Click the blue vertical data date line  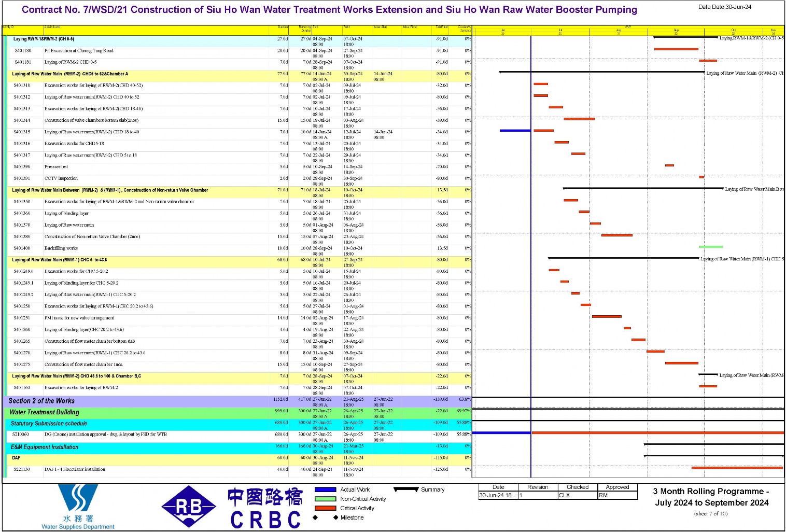click(x=531, y=259)
